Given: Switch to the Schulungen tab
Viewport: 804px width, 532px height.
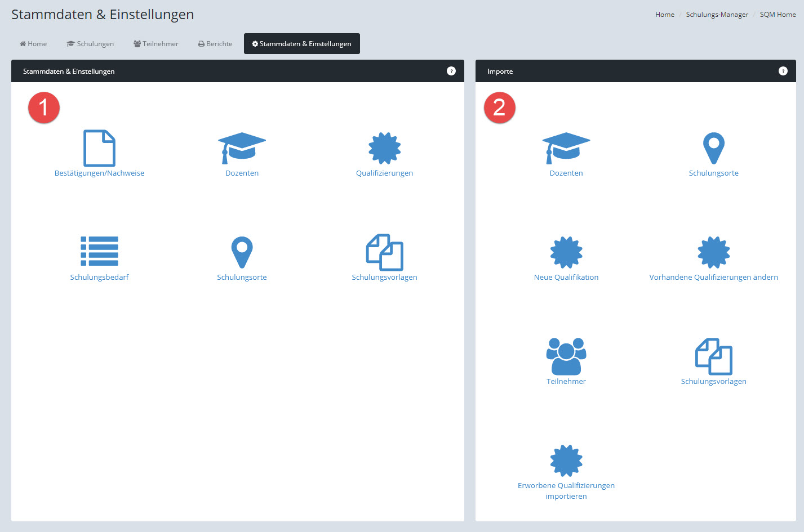Looking at the screenshot, I should (90, 44).
